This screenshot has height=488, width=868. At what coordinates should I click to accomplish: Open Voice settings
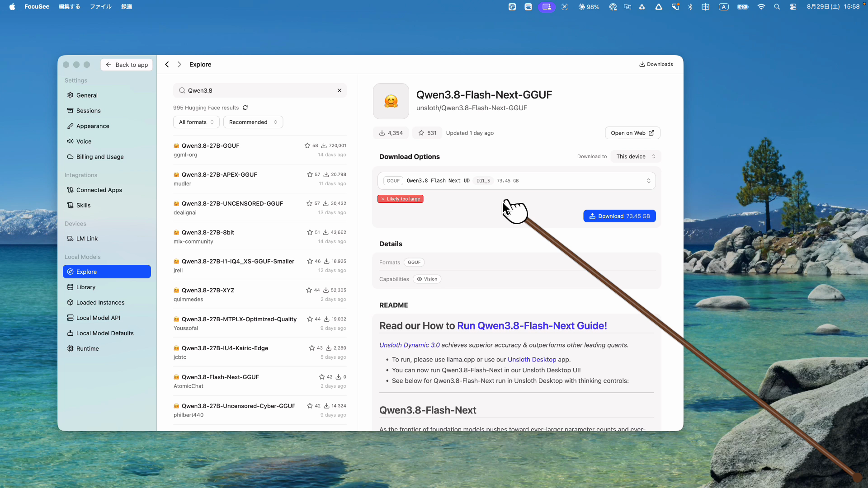click(x=107, y=141)
